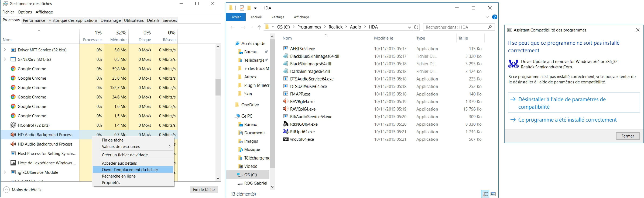Viewport: 644px width, 198px height.
Task: Open the Valeurs de ressources submenu
Action: (133, 147)
